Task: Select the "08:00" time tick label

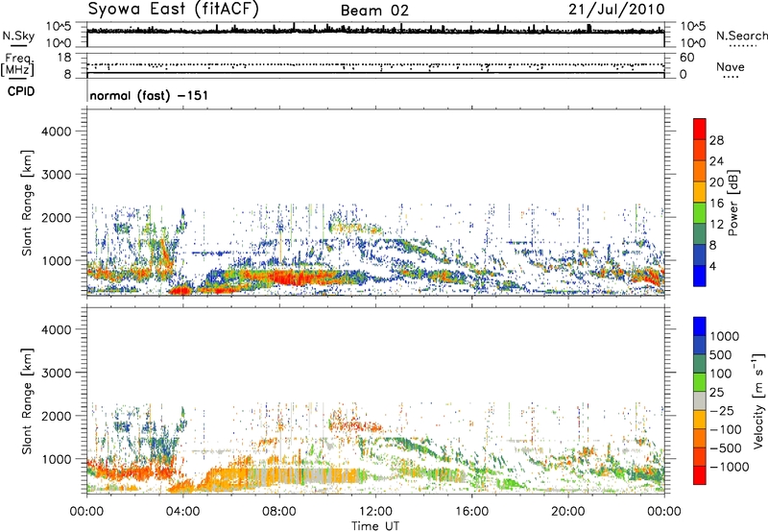Action: pyautogui.click(x=279, y=512)
